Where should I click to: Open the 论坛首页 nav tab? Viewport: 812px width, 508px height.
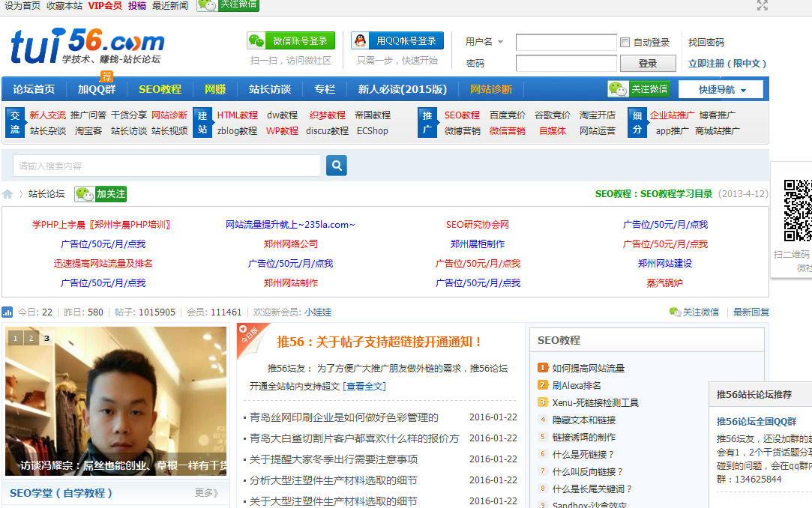34,89
